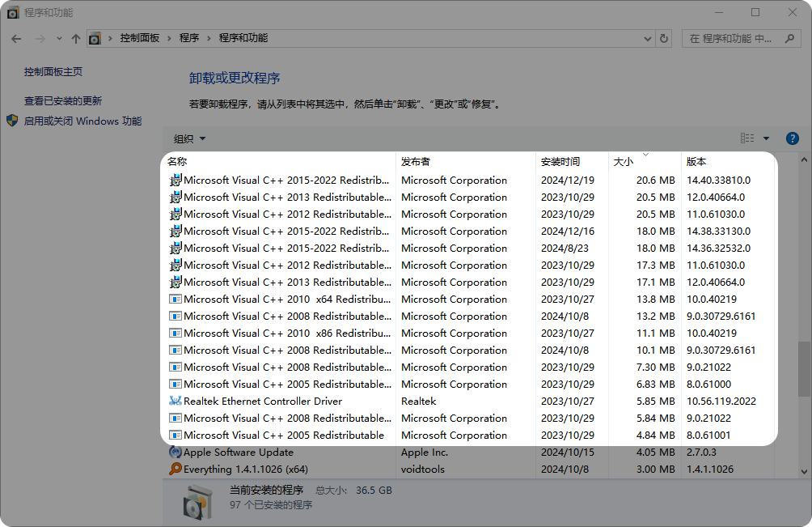Click icon of Visual C++ 2005 4.84 MB entry
The width and height of the screenshot is (812, 527).
coord(176,436)
